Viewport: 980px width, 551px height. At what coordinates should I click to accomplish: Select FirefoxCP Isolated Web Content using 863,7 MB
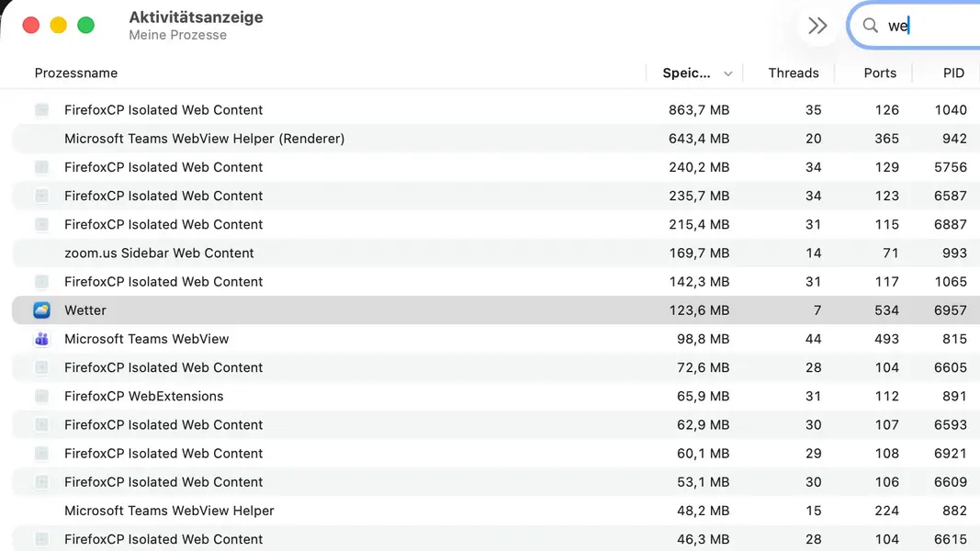tap(496, 110)
